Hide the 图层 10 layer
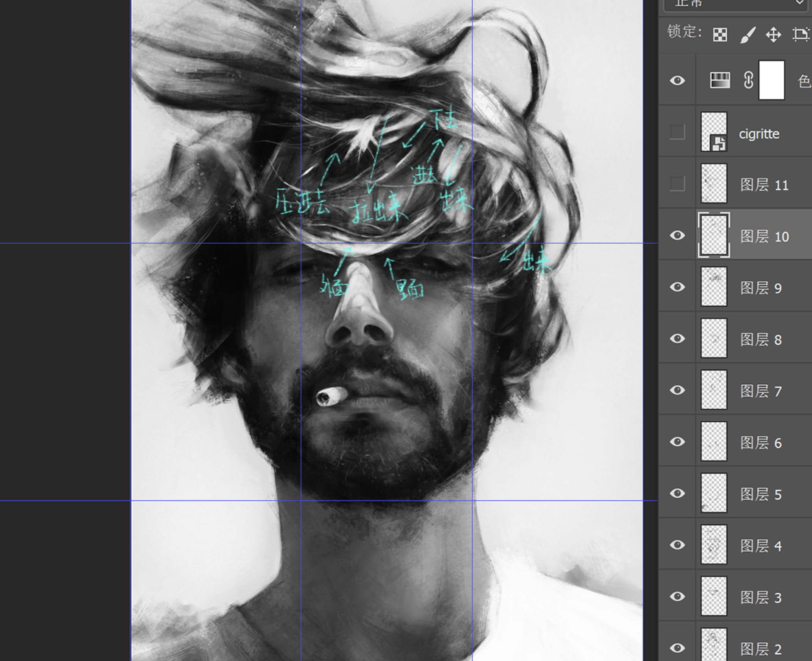This screenshot has width=812, height=661. click(x=677, y=235)
